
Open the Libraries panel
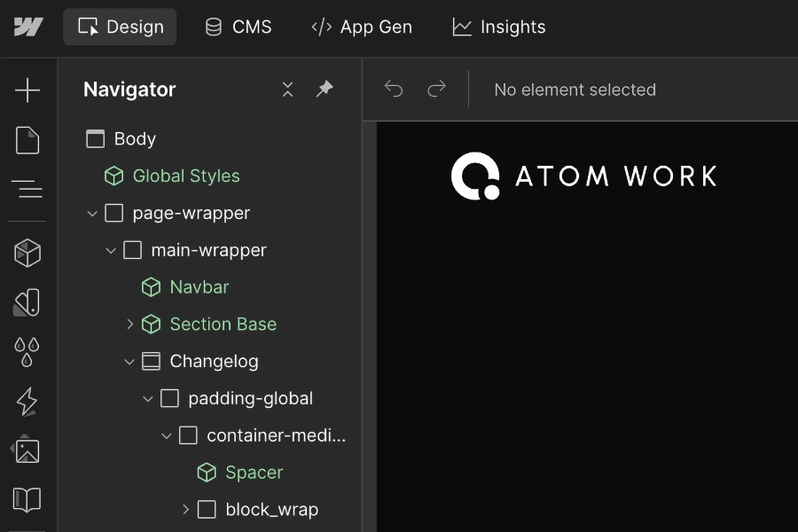click(x=27, y=301)
